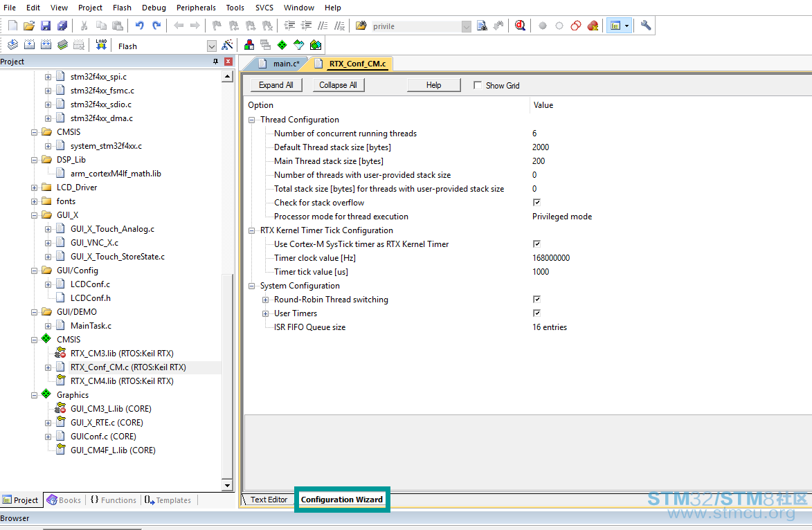812x530 pixels.
Task: Open the Peripherals menu
Action: coord(196,8)
